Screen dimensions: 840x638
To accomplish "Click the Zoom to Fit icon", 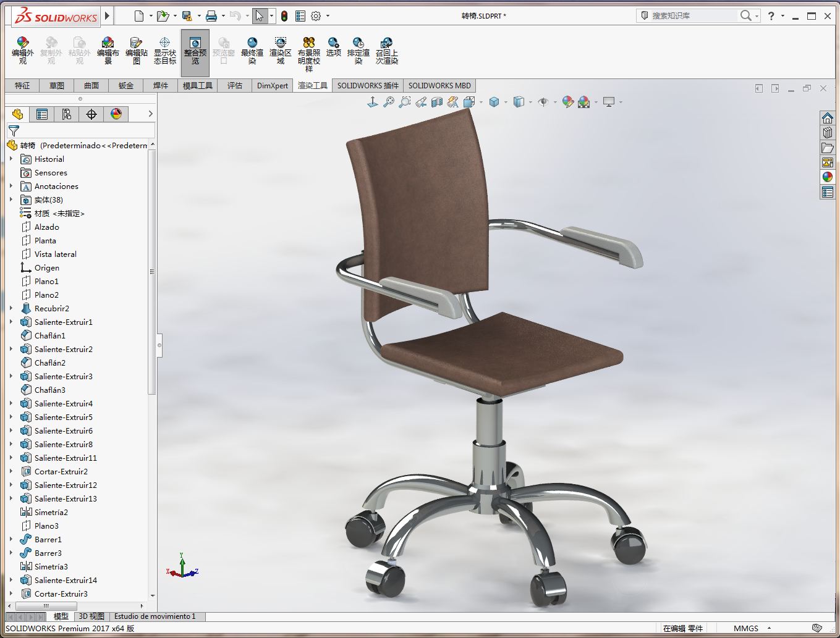I will click(389, 102).
